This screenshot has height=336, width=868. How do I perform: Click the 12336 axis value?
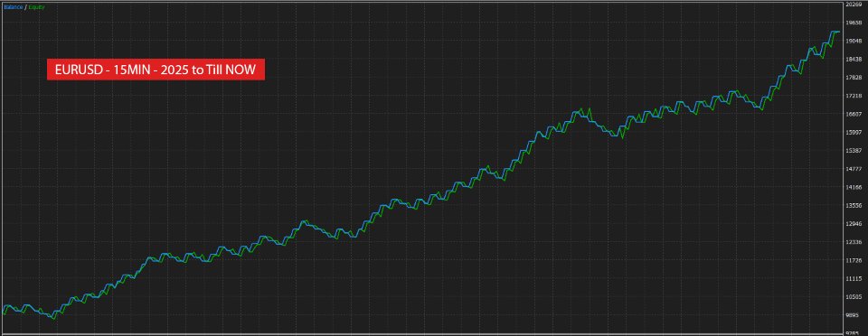coord(854,242)
